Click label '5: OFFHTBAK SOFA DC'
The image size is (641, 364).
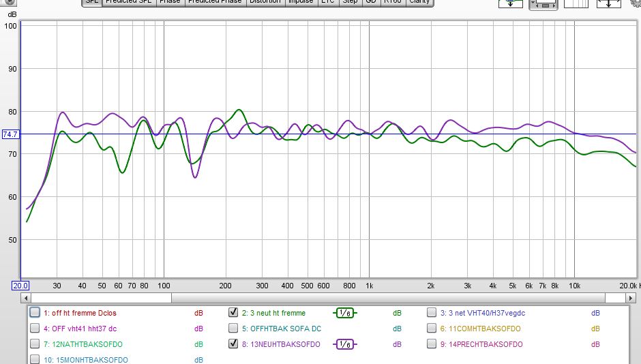click(282, 329)
